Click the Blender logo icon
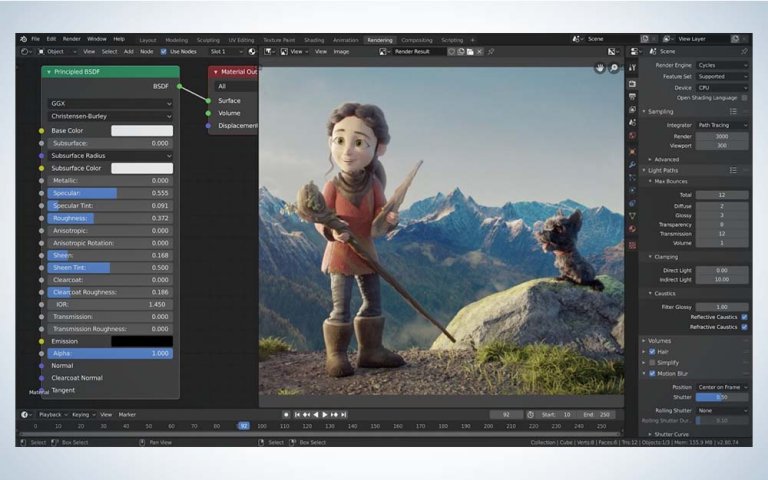Image resolution: width=768 pixels, height=480 pixels. 21,39
